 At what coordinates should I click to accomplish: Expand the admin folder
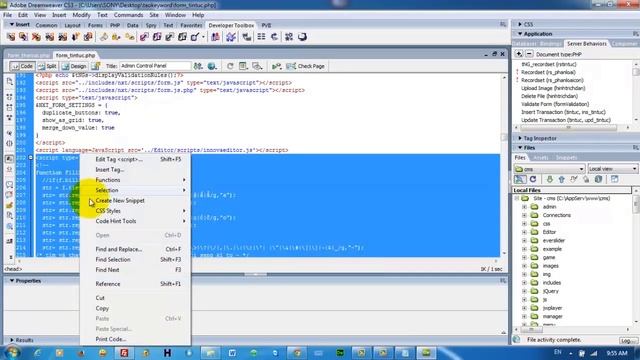524,207
